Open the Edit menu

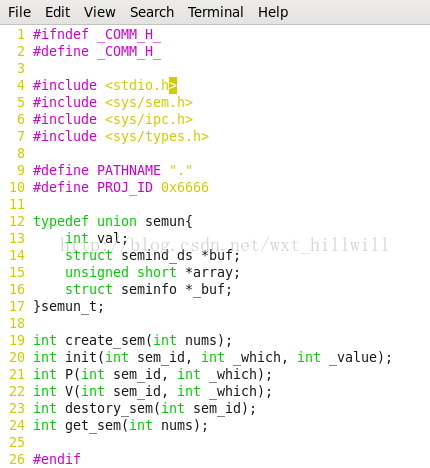(57, 12)
